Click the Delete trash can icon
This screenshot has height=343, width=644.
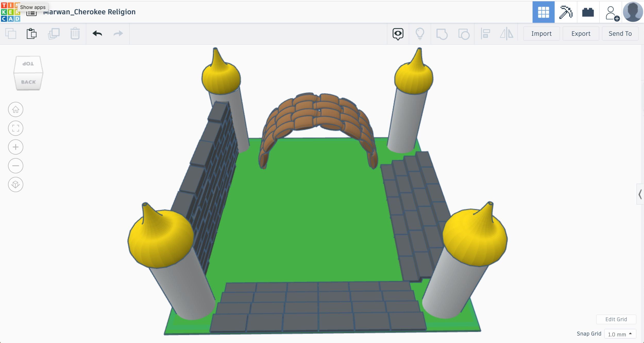[75, 34]
